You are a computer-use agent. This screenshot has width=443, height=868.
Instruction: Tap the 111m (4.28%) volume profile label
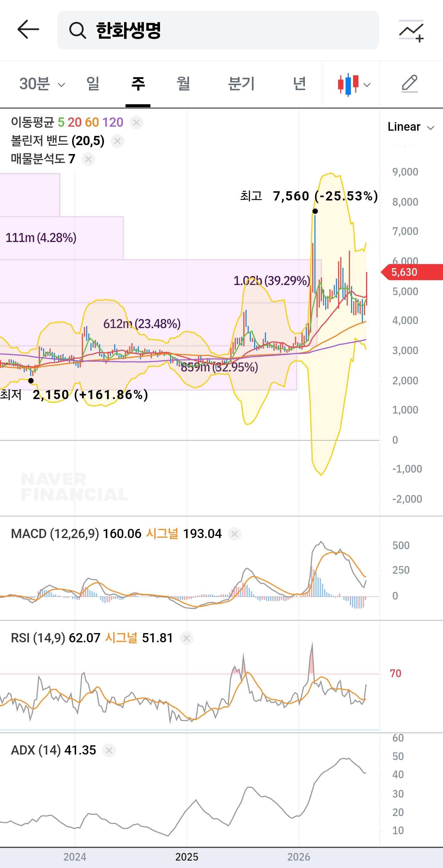coord(41,238)
